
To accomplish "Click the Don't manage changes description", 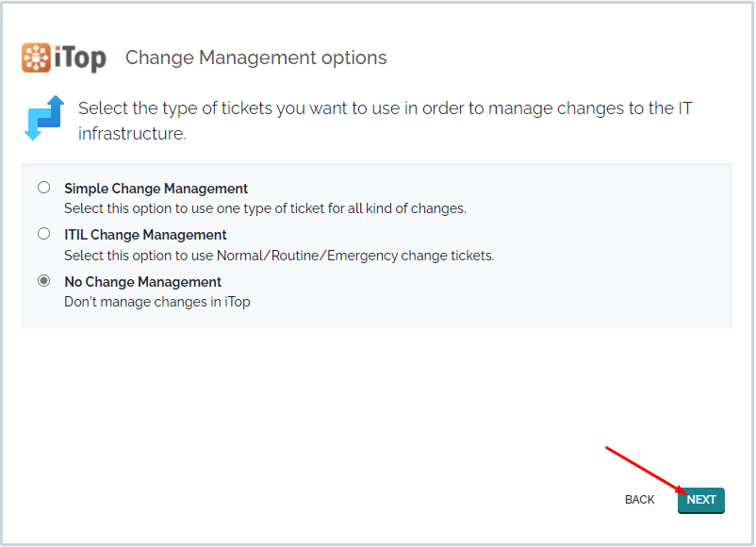I will click(157, 302).
